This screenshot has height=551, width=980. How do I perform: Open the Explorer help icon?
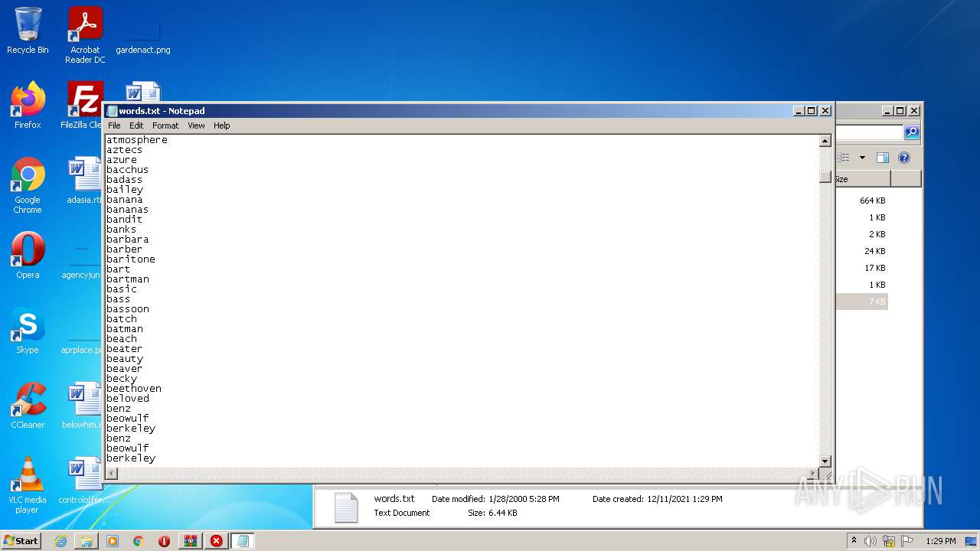904,158
